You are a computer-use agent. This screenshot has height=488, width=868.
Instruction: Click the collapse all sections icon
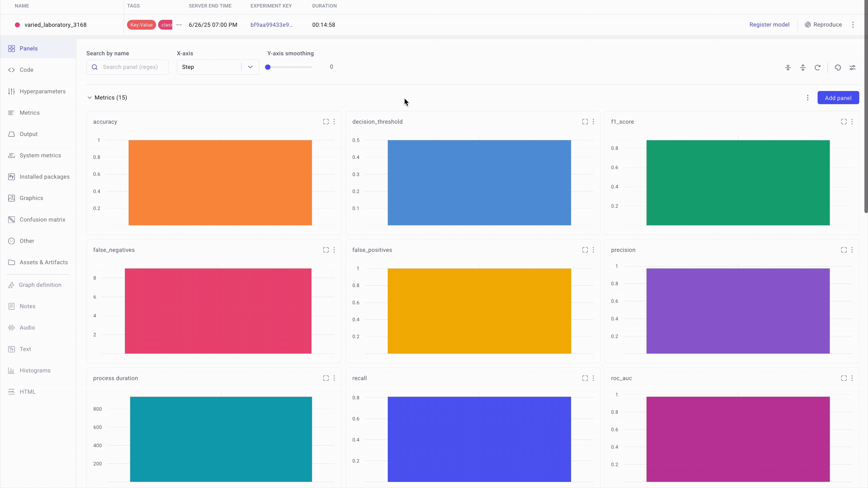(x=788, y=68)
